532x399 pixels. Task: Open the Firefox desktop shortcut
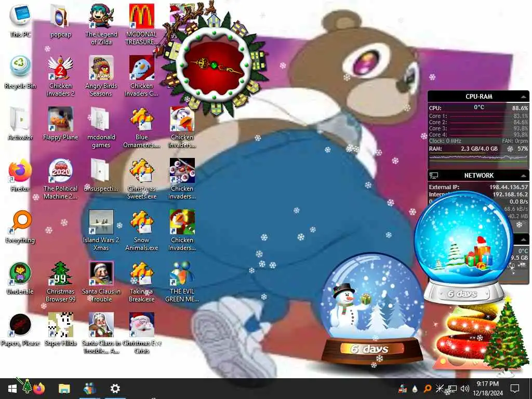20,175
